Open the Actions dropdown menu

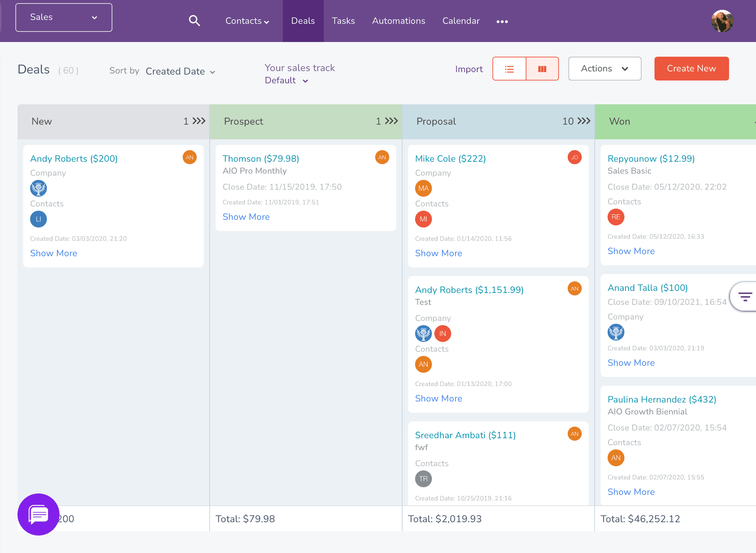pos(604,69)
